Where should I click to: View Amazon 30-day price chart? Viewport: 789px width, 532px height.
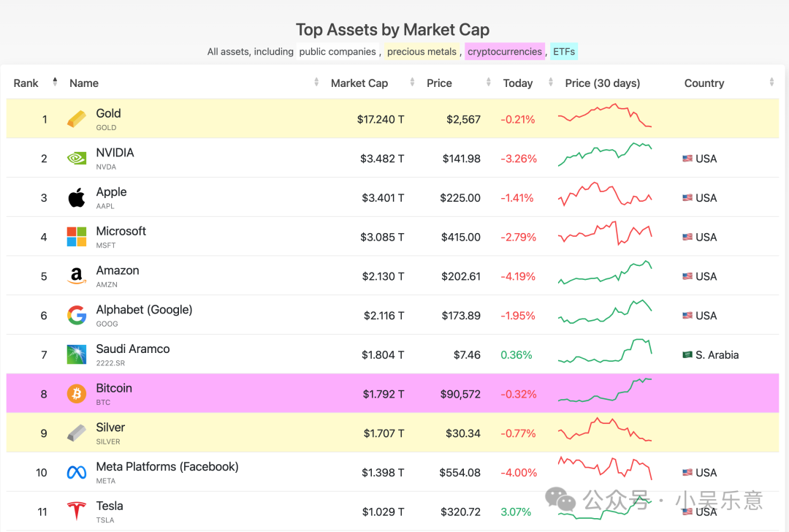pyautogui.click(x=605, y=273)
